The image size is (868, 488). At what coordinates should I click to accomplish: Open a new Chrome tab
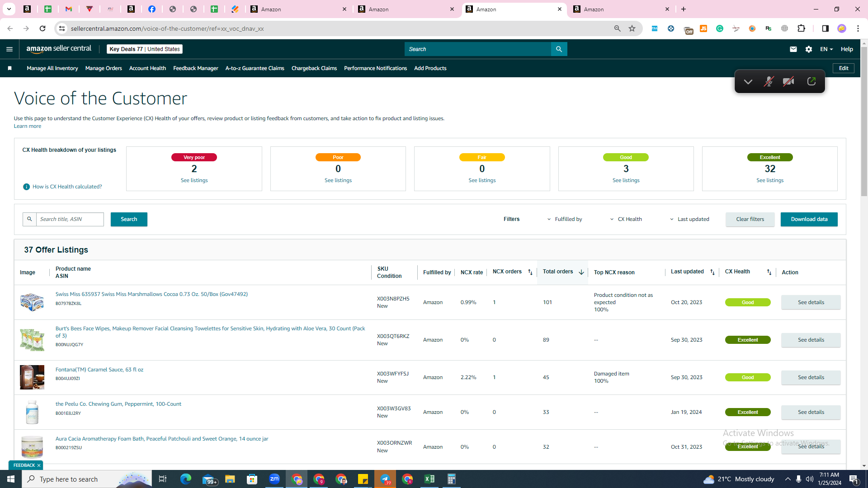[684, 9]
